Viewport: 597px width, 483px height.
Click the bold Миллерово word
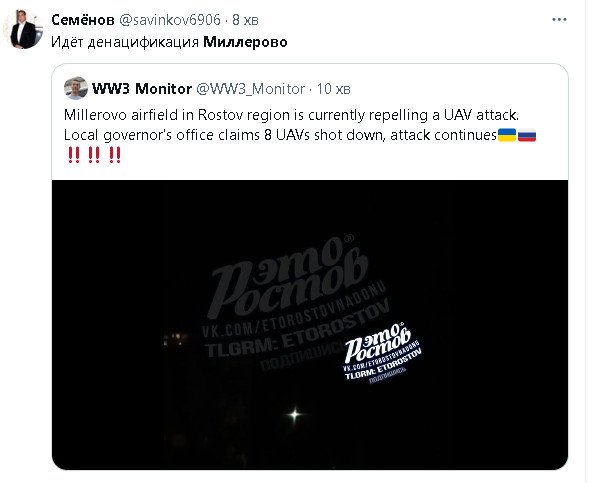[x=245, y=42]
